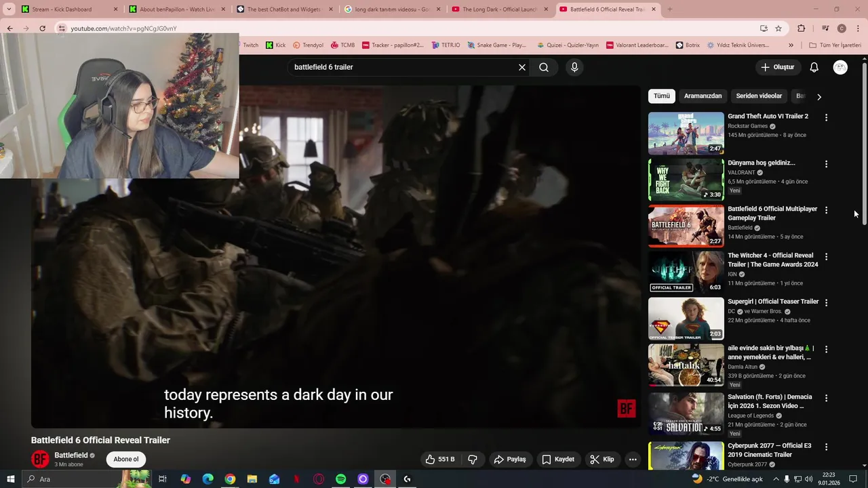
Task: Open options for The Witcher 4 video
Action: 826,257
